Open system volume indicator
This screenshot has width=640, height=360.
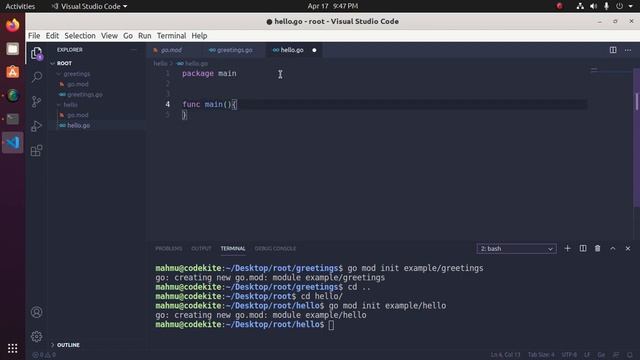pos(593,6)
